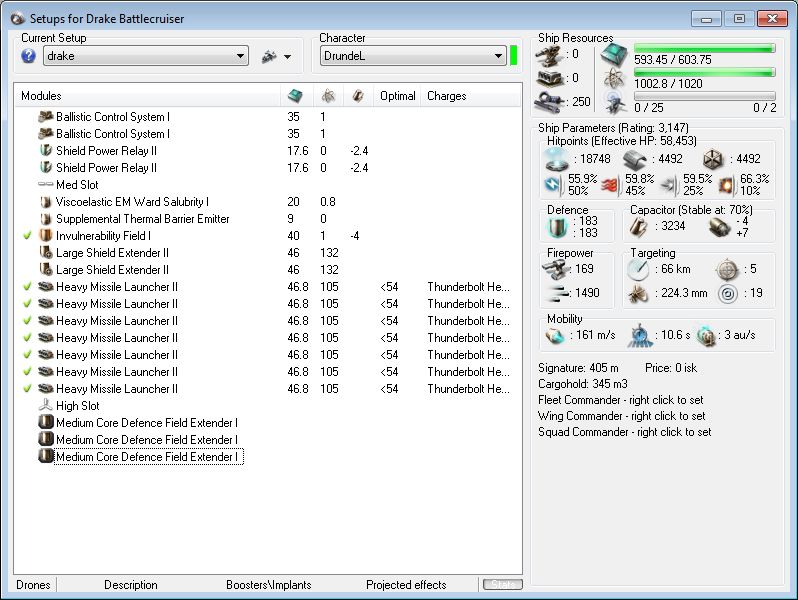Click the green character skill status indicator
Viewport: 798px width, 600px height.
click(514, 55)
